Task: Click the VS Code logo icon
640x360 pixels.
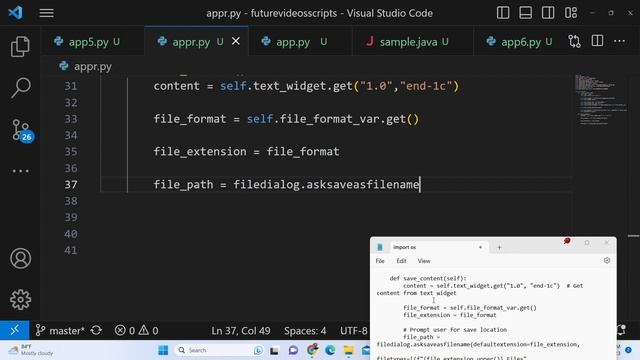Action: pyautogui.click(x=16, y=13)
